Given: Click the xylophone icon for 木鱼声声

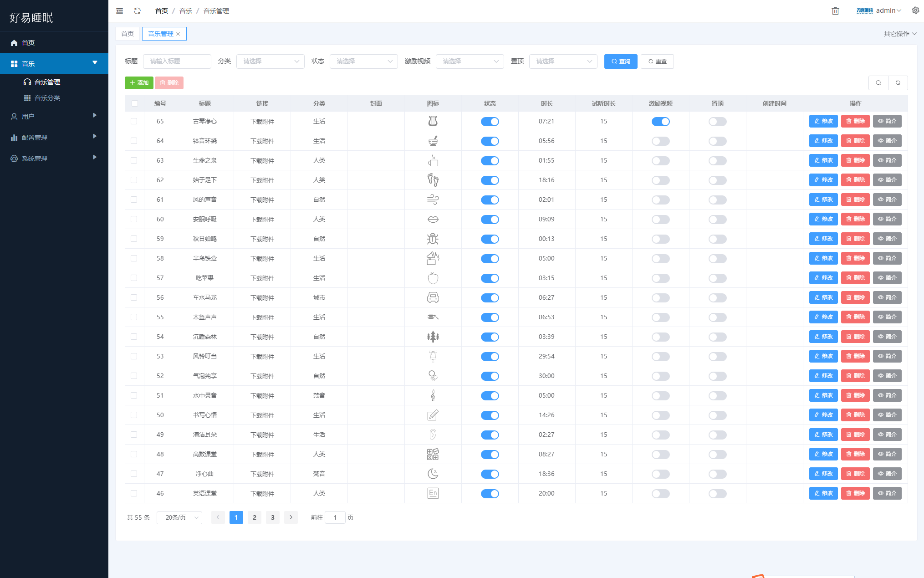Looking at the screenshot, I should point(434,316).
